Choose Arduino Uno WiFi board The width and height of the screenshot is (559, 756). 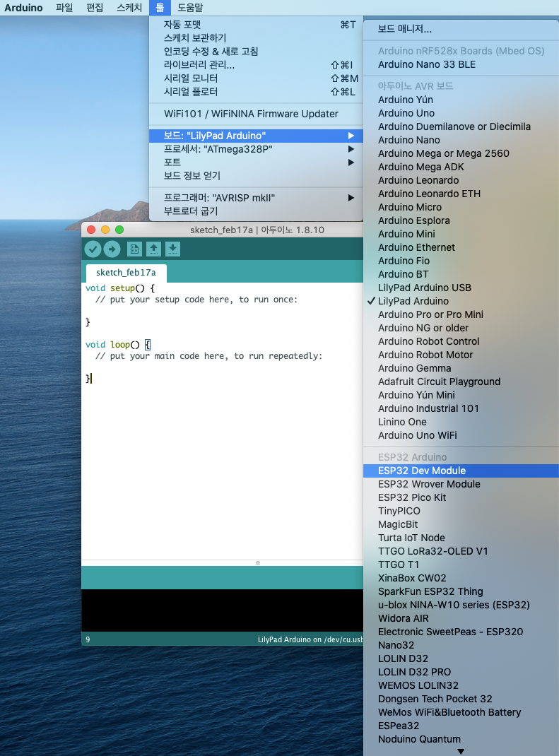[x=461, y=435]
